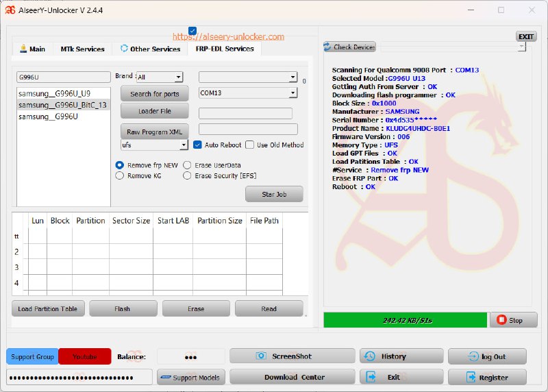Image resolution: width=548 pixels, height=392 pixels.
Task: Click the Load Partition Table button
Action: [48, 309]
